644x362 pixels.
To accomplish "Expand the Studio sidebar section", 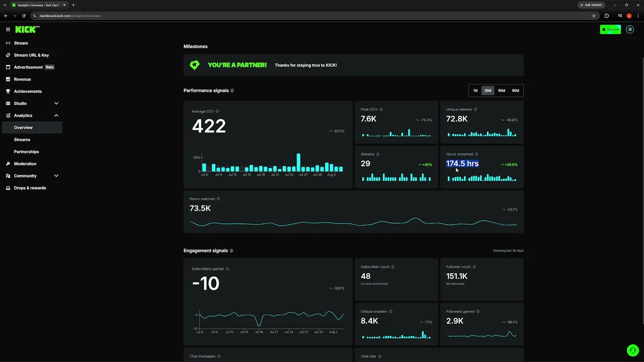I will pos(56,104).
